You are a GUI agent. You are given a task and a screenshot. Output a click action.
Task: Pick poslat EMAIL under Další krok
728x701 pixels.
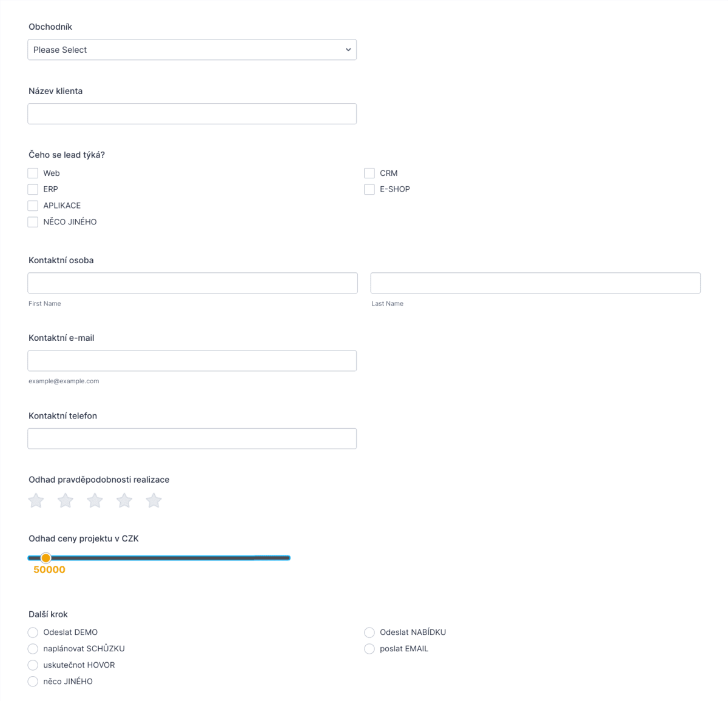point(369,649)
